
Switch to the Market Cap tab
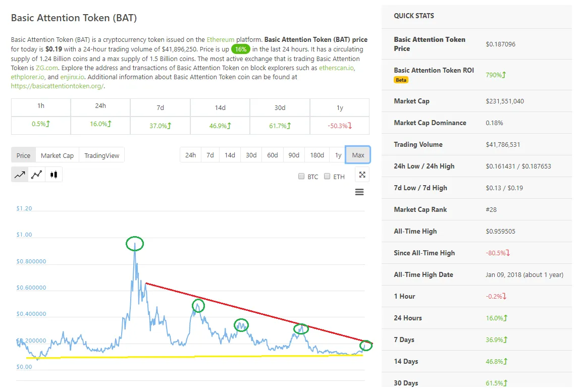tap(57, 155)
